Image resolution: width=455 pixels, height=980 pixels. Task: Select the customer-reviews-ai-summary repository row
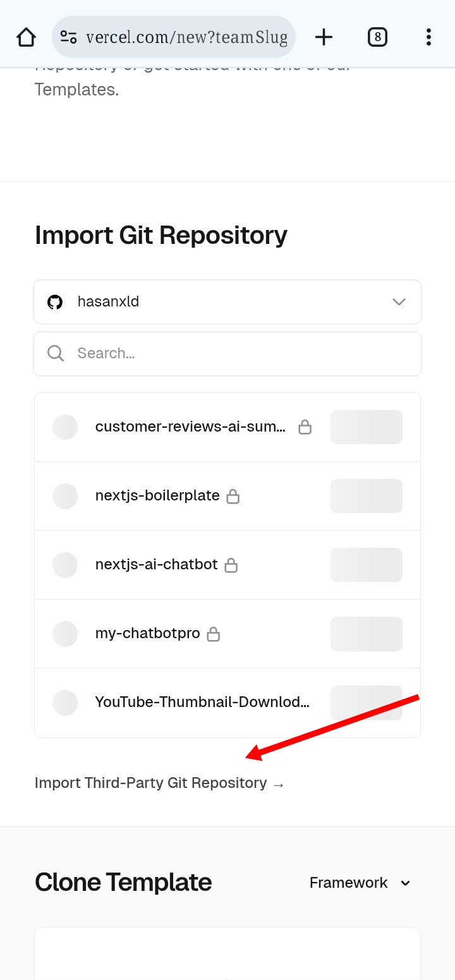tap(190, 427)
